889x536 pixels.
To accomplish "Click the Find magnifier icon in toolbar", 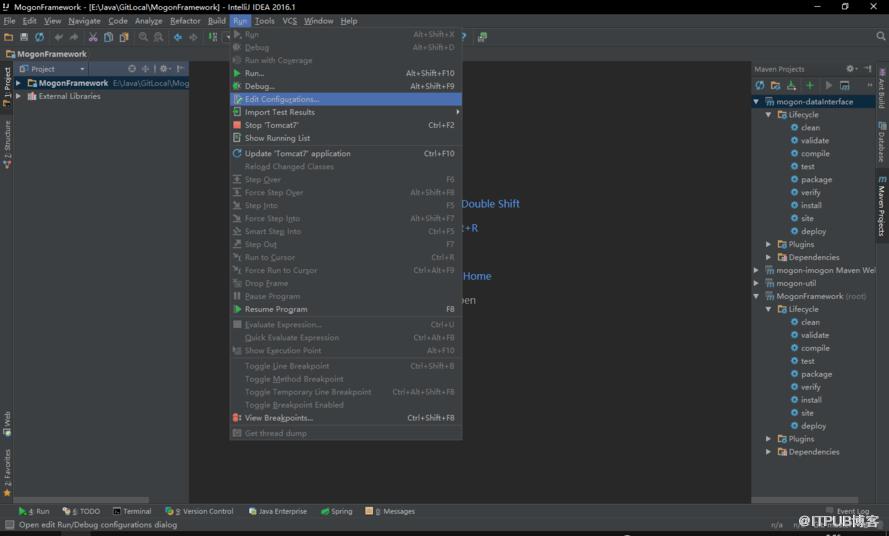I will (143, 37).
